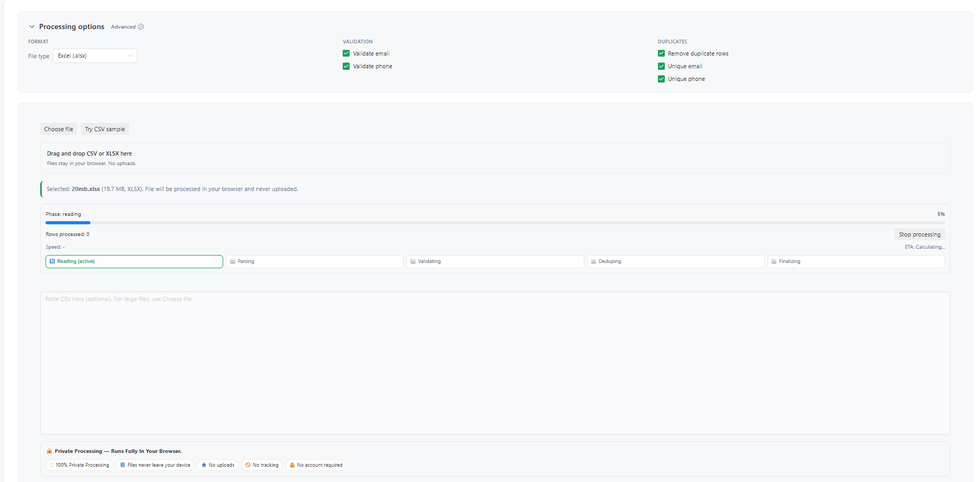Click the Validating phase icon
The height and width of the screenshot is (482, 980).
[x=413, y=261]
